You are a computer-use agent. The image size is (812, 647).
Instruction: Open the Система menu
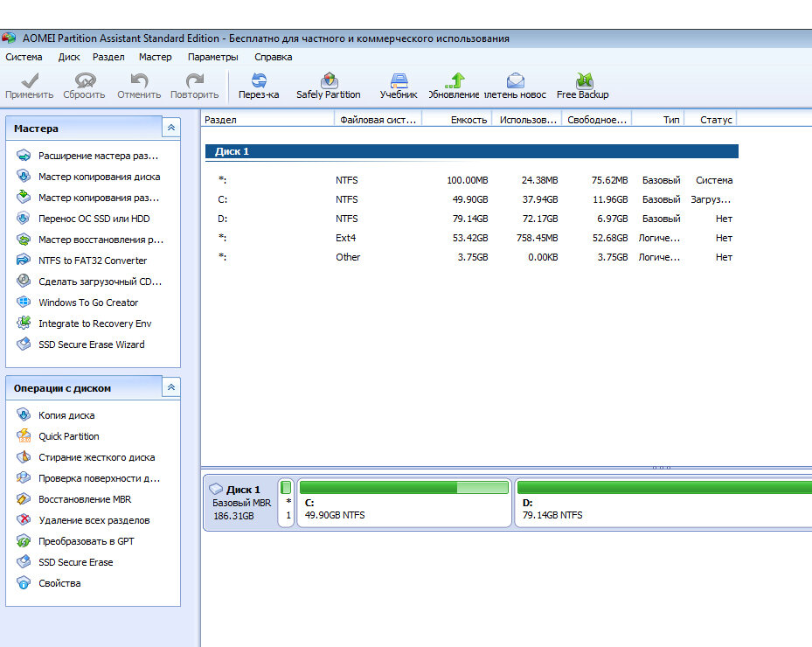pos(24,57)
